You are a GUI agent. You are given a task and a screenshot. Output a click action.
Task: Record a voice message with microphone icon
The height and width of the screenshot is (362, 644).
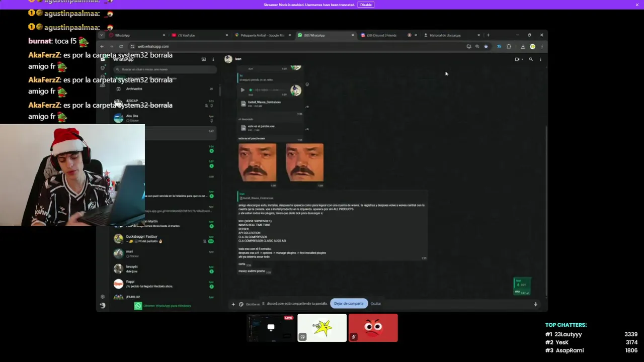[535, 304]
